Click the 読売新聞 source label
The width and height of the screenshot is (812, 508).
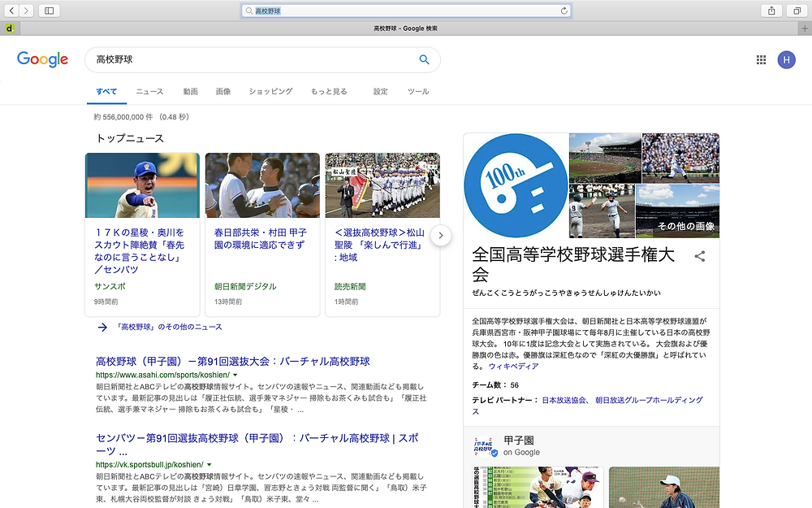click(x=350, y=286)
